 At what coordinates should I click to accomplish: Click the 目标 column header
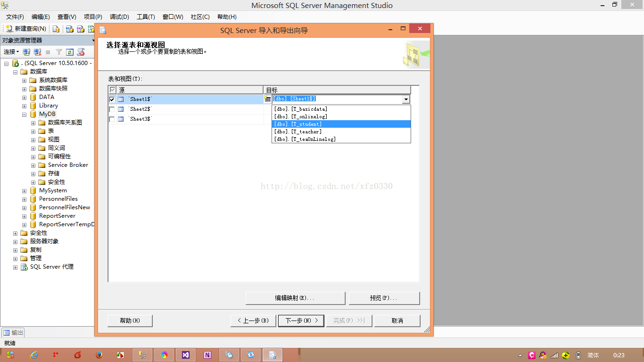tap(337, 90)
